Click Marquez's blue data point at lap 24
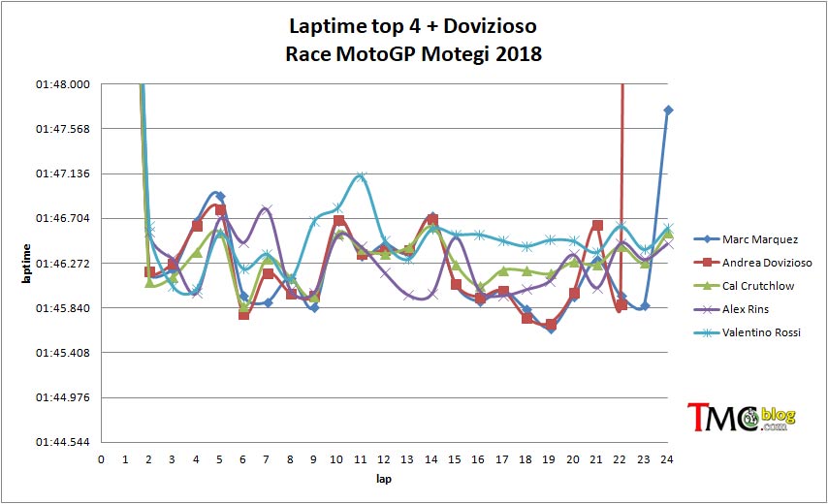This screenshot has width=828, height=504. coord(668,110)
